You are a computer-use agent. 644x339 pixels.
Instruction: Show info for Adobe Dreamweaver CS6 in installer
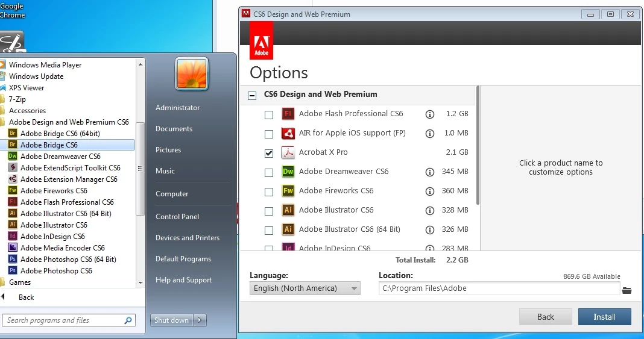click(x=429, y=172)
